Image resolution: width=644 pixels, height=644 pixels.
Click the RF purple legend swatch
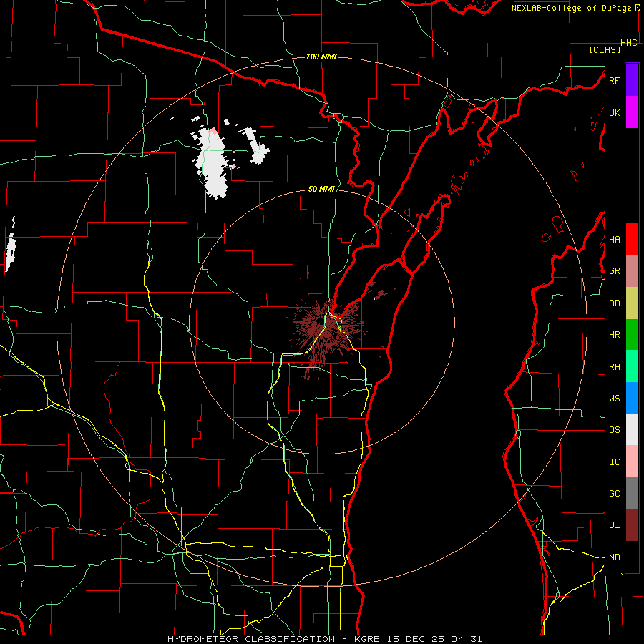click(x=632, y=80)
